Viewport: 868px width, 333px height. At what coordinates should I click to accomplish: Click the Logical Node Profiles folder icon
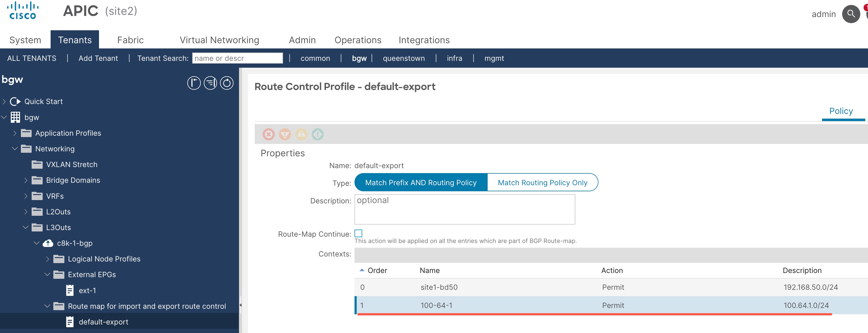coord(59,259)
